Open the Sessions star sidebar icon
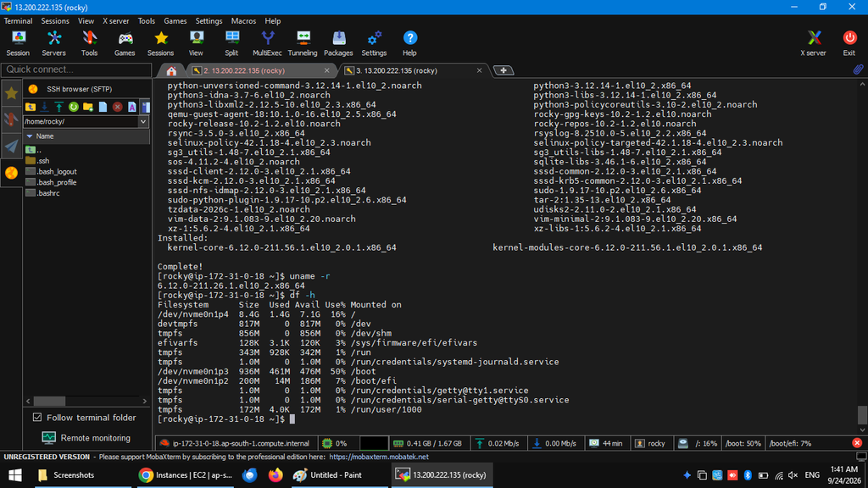 11,93
